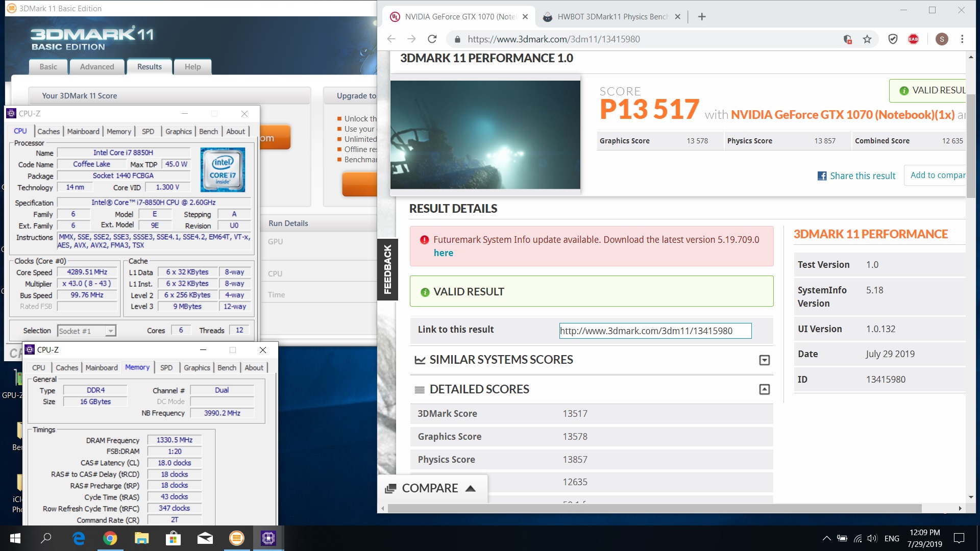980x551 pixels.
Task: Click the ENG language indicator in tray
Action: tap(892, 538)
